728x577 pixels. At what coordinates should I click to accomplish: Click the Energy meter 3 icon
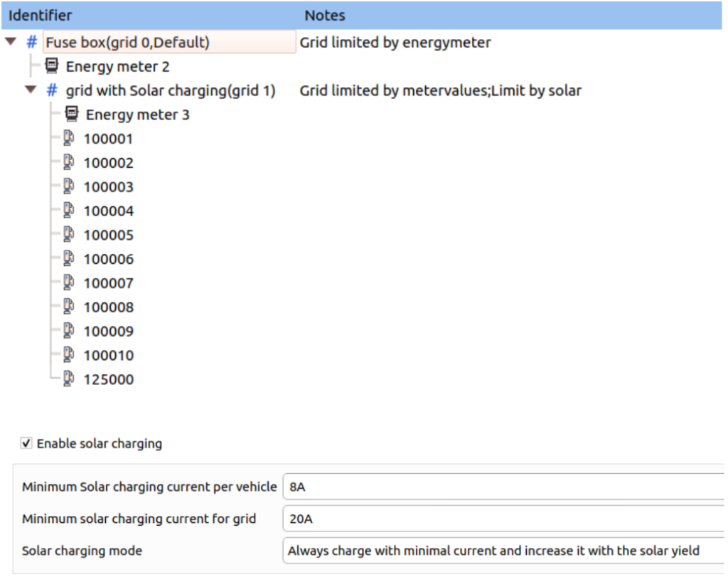[71, 114]
